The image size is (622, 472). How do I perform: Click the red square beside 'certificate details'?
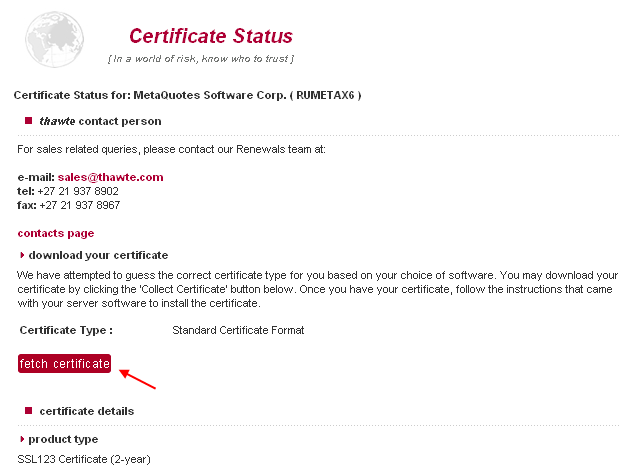(28, 411)
